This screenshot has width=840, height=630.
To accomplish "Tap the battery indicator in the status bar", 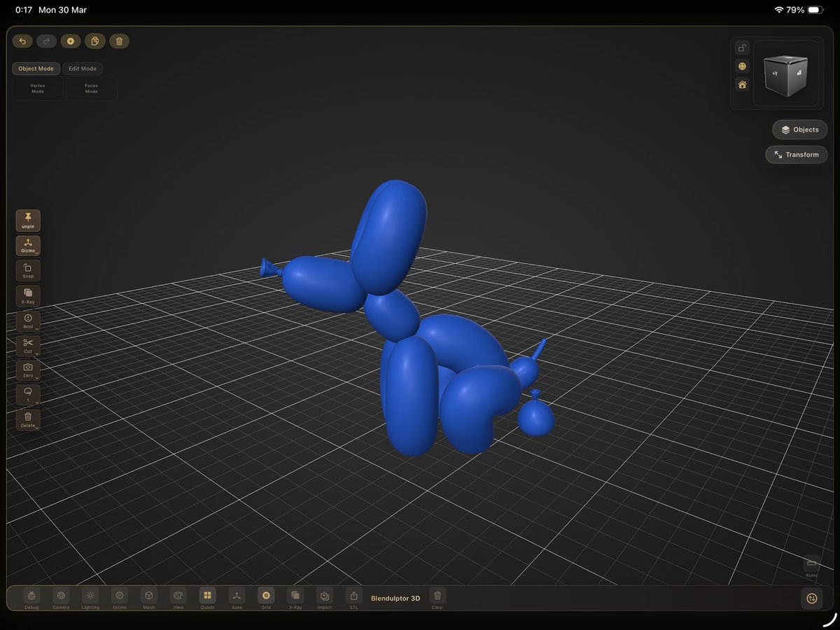I will 815,10.
